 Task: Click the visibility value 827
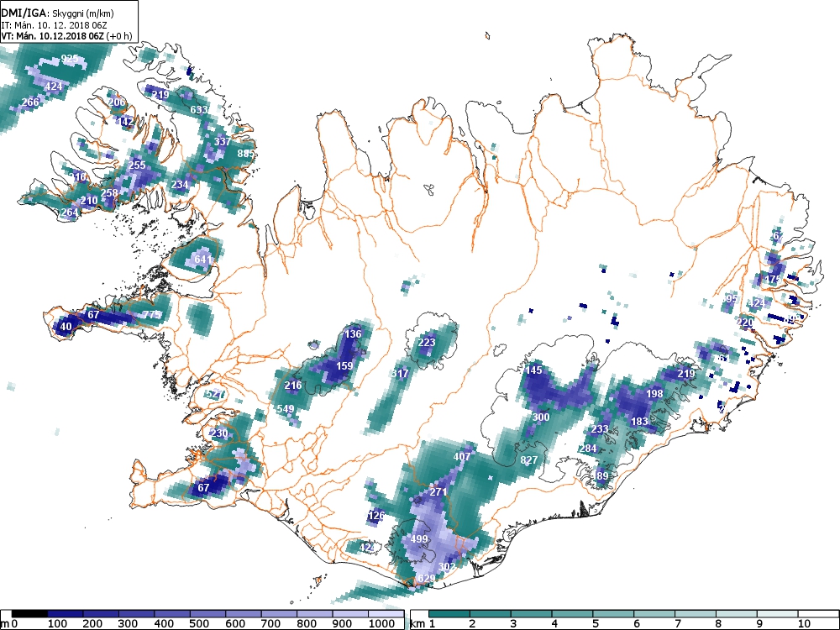528,460
